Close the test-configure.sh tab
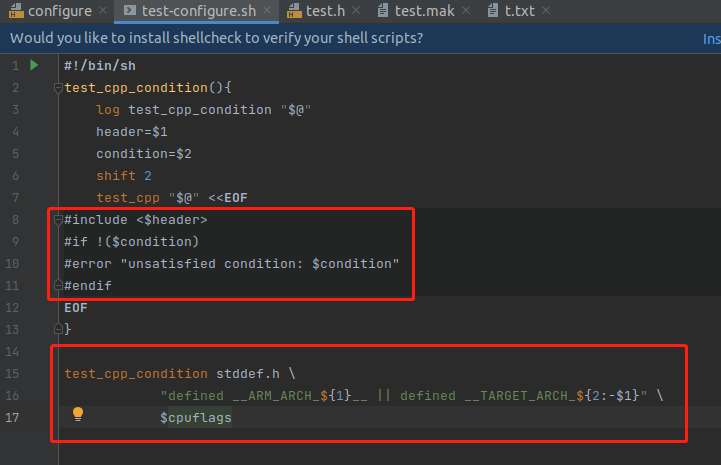This screenshot has width=721, height=465. click(x=267, y=10)
